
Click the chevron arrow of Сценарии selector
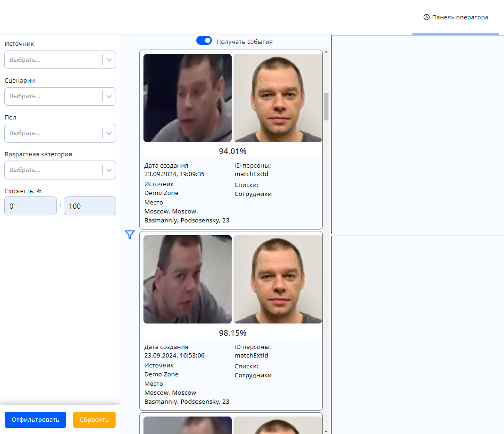109,96
